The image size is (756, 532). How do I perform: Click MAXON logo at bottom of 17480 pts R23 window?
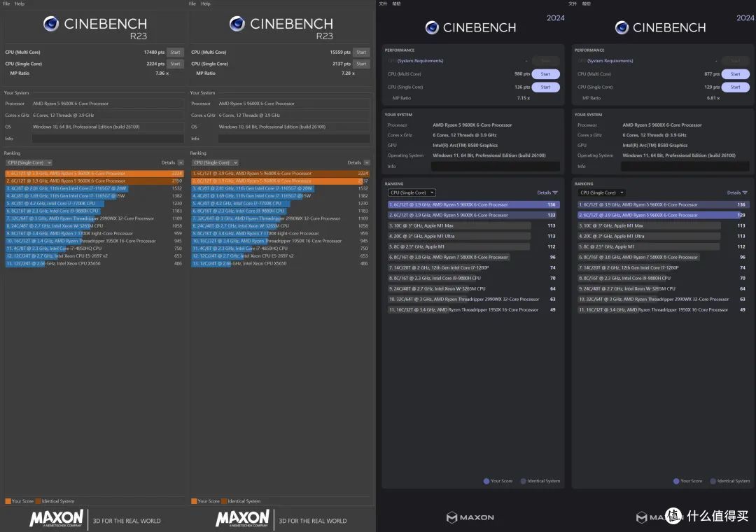coord(57,519)
